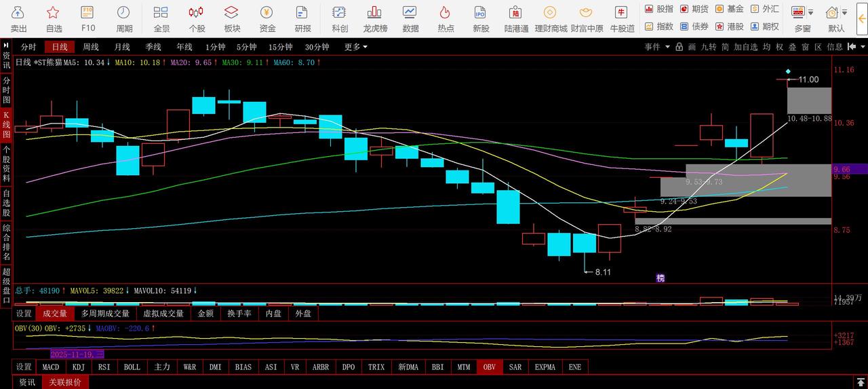Open the 热点 flame icon
The height and width of the screenshot is (389, 868).
click(446, 18)
